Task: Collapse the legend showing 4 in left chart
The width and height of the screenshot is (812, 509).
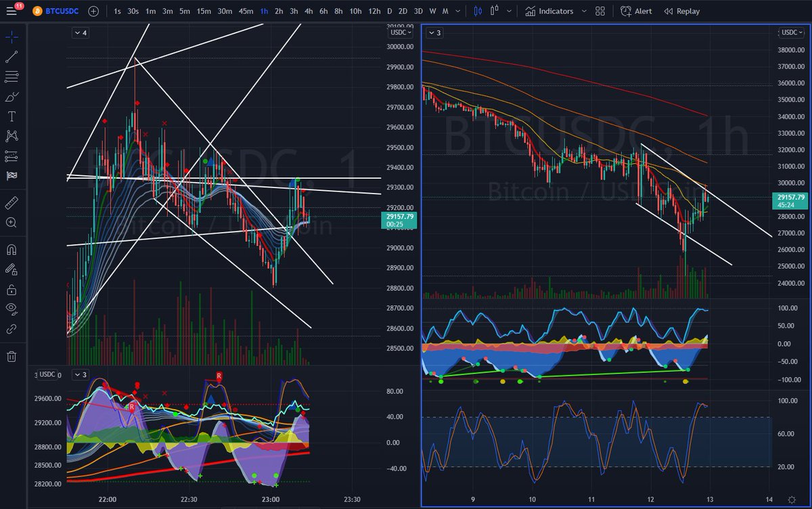Action: coord(81,32)
